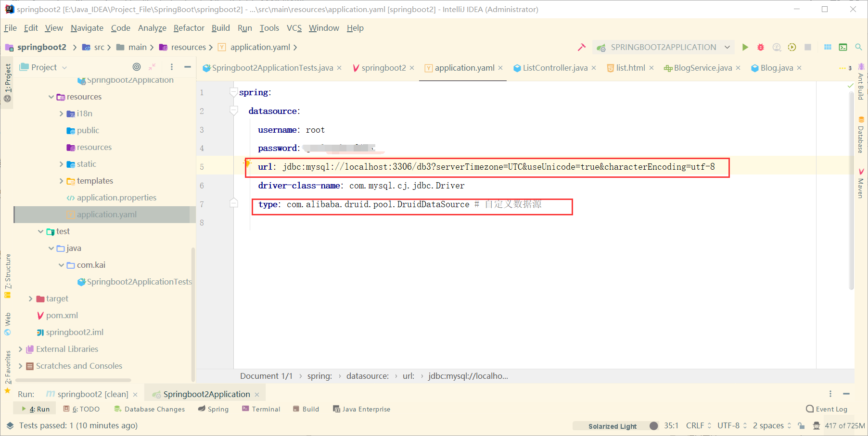
Task: Start debug with the red bug icon
Action: (x=761, y=47)
